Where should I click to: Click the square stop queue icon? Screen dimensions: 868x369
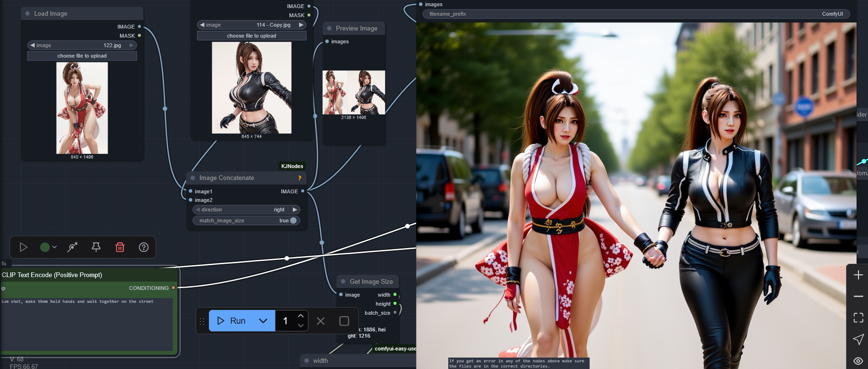344,321
